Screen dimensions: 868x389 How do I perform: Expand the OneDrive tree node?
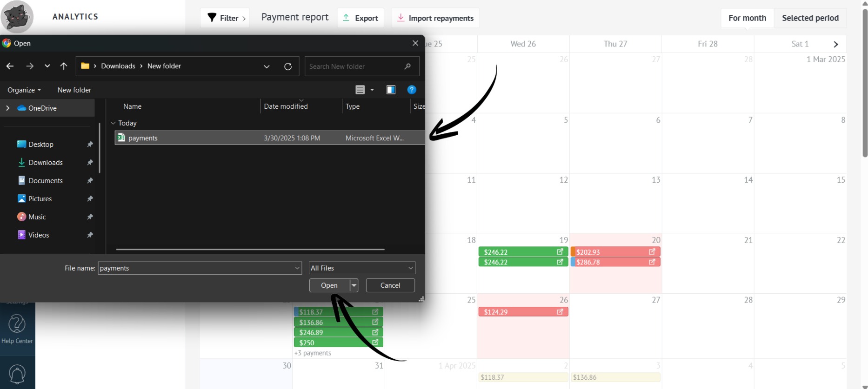click(7, 108)
